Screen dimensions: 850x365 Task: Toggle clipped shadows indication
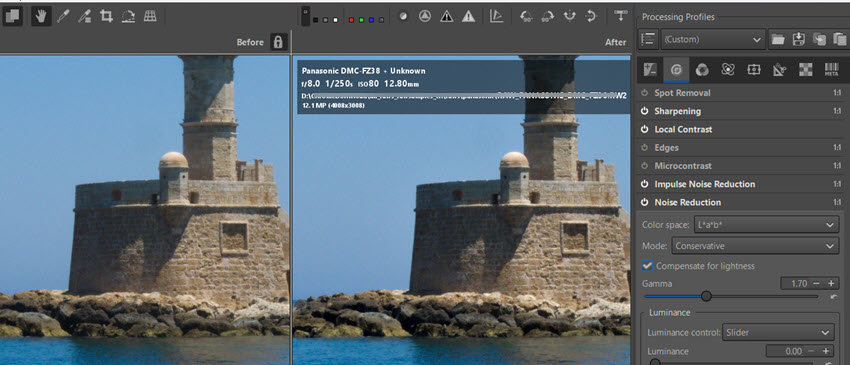447,16
